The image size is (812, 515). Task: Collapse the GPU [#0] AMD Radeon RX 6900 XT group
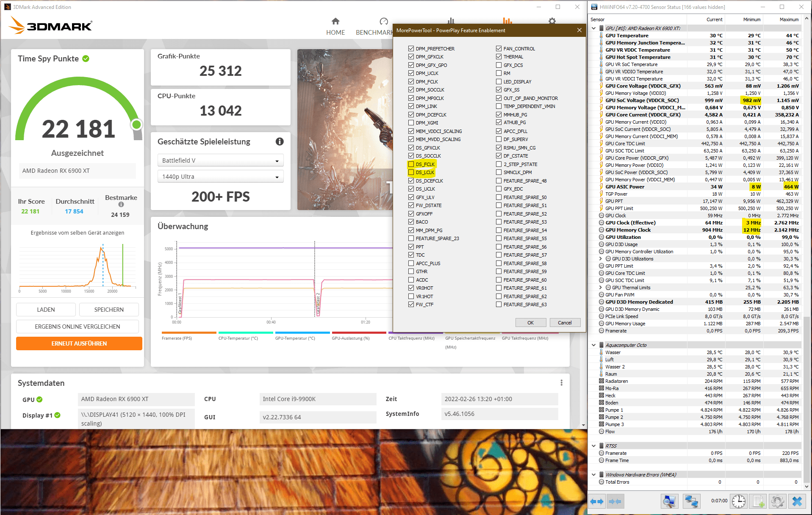click(593, 28)
